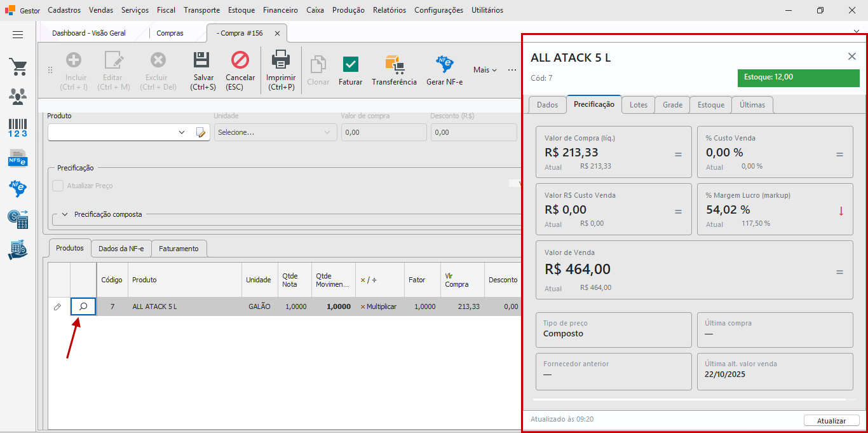
Task: Open the Financeiro menu
Action: point(280,10)
